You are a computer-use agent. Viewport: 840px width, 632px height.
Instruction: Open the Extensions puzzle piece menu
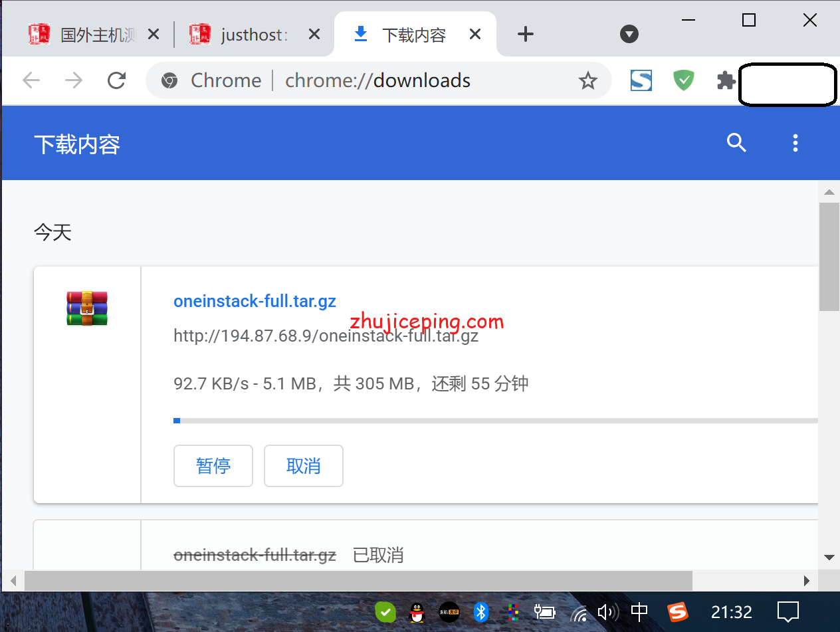tap(725, 80)
